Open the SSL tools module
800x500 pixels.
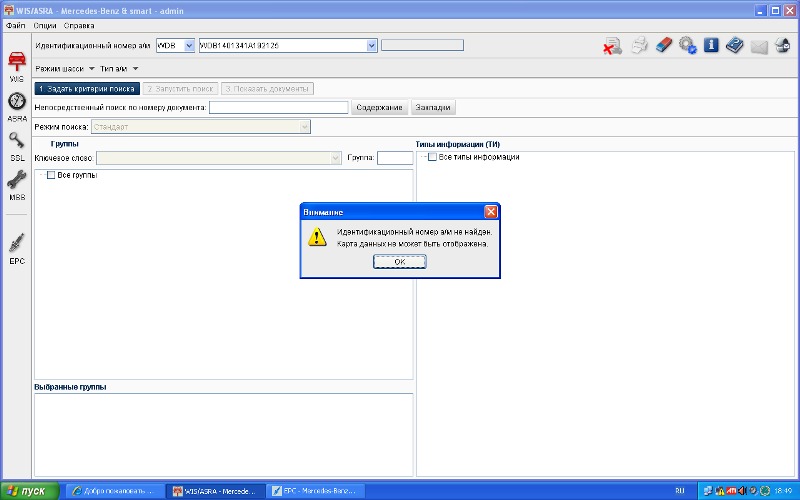(x=17, y=146)
